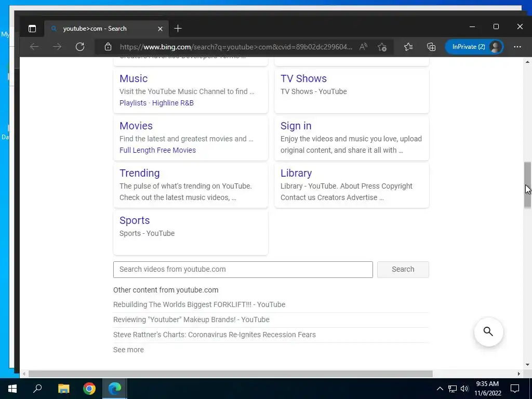The height and width of the screenshot is (399, 532).
Task: Click the horizontal scrollbar thumb
Action: pyautogui.click(x=230, y=374)
